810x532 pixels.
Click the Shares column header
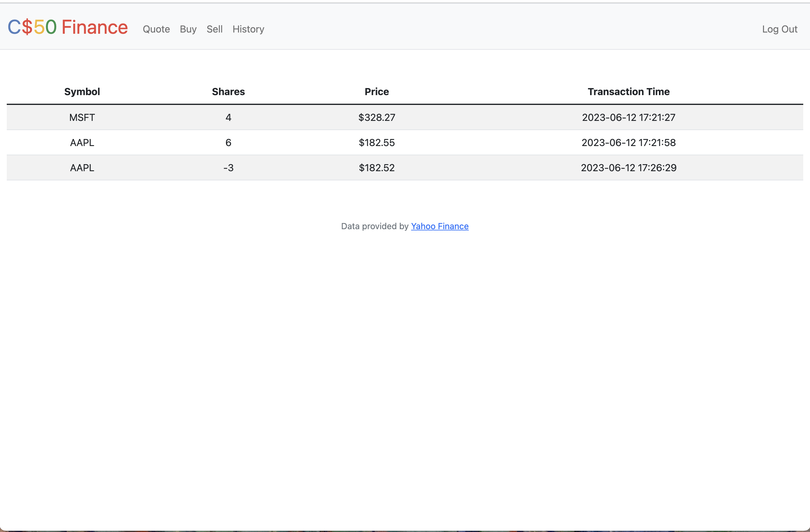coord(228,91)
